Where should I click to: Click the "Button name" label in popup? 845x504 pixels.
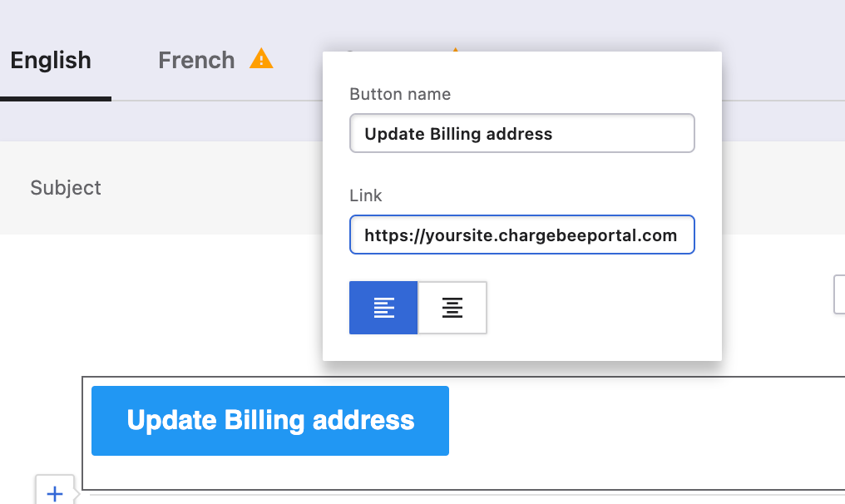(400, 94)
